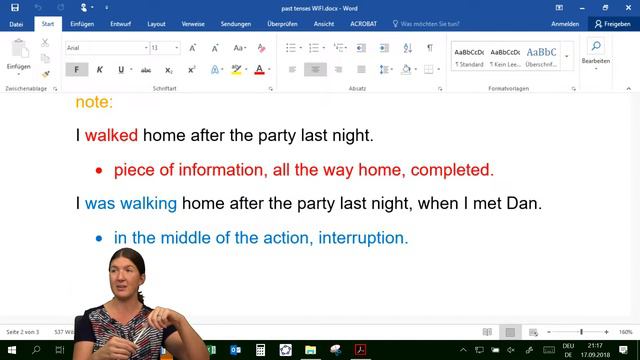
Task: Open Outlook from the taskbar
Action: coord(236,350)
